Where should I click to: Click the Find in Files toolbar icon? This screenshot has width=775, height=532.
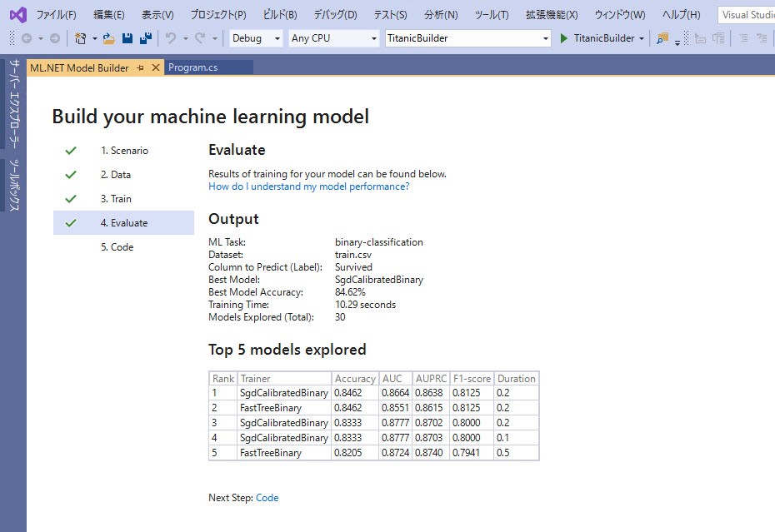pyautogui.click(x=662, y=38)
